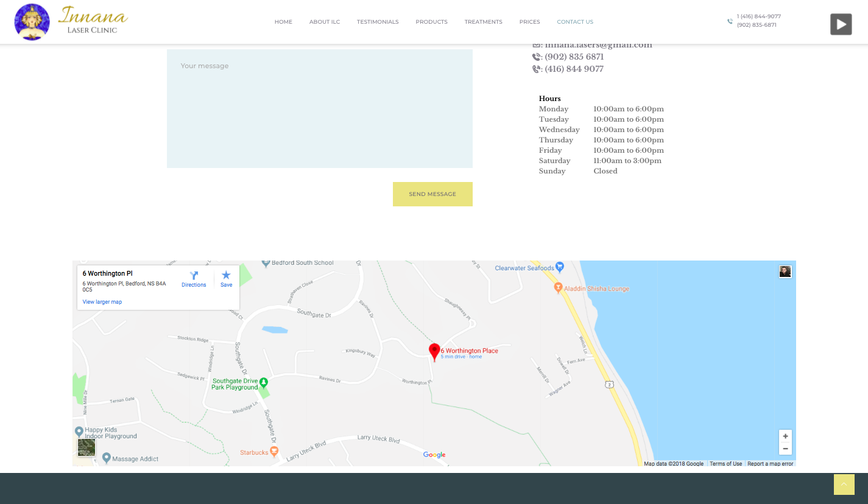Click the red pin at 6 Worthington Place
The height and width of the screenshot is (504, 868).
434,352
